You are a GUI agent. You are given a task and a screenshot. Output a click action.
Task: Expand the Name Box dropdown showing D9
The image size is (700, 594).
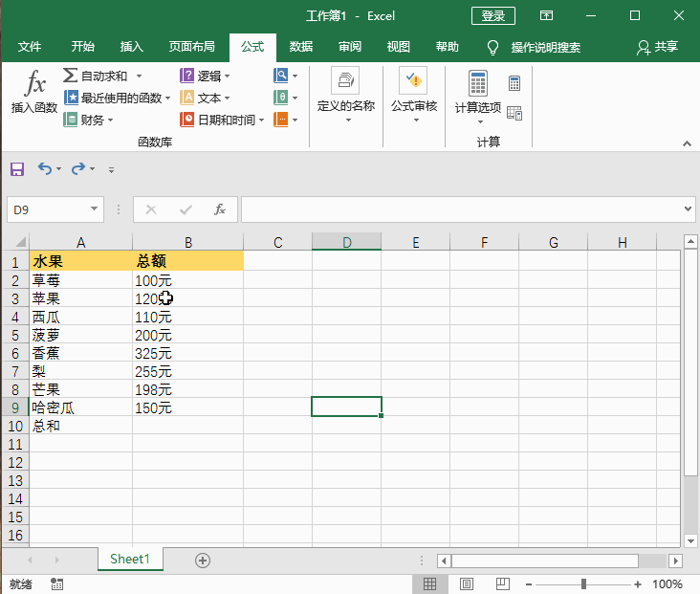coord(95,209)
